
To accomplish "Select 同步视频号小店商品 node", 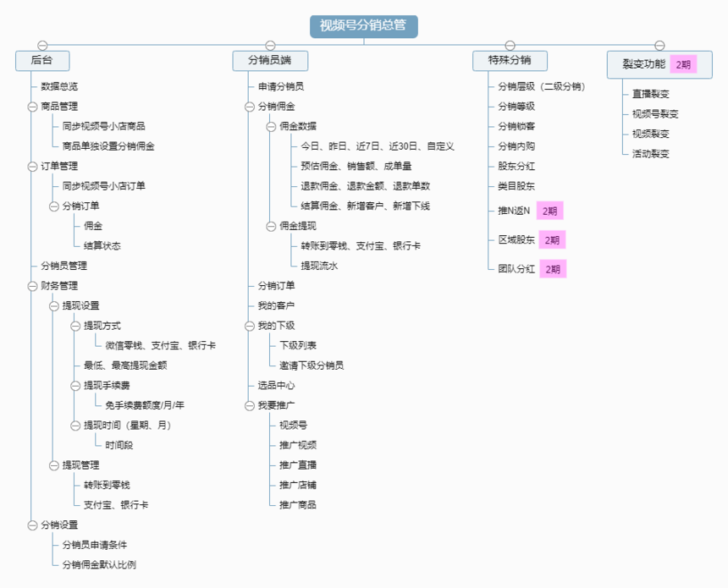I will coord(103,126).
